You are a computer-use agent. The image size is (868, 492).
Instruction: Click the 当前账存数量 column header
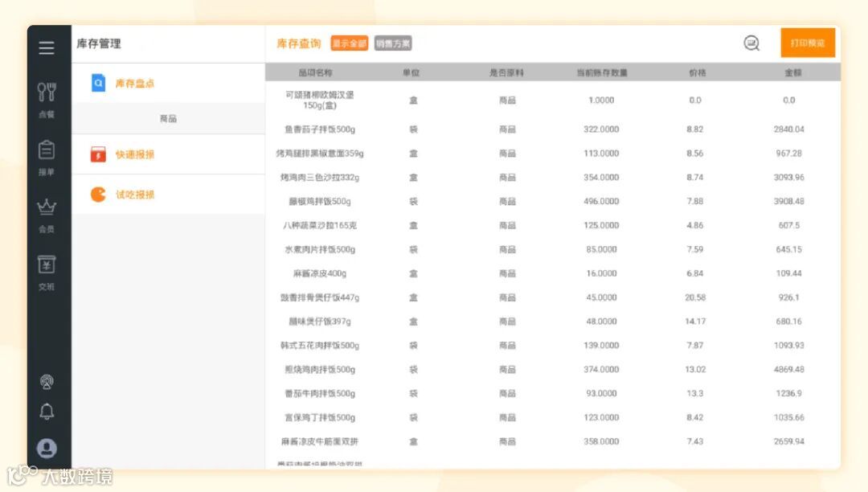point(602,72)
